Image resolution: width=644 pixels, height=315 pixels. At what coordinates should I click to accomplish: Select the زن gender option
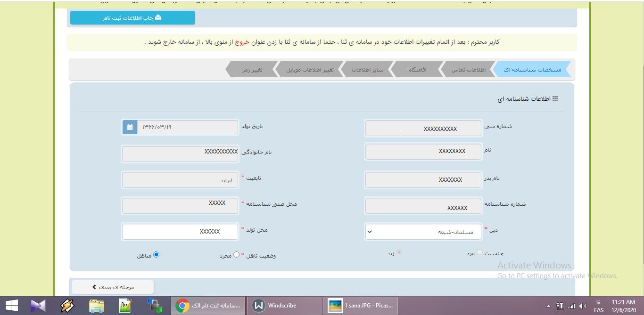(399, 252)
